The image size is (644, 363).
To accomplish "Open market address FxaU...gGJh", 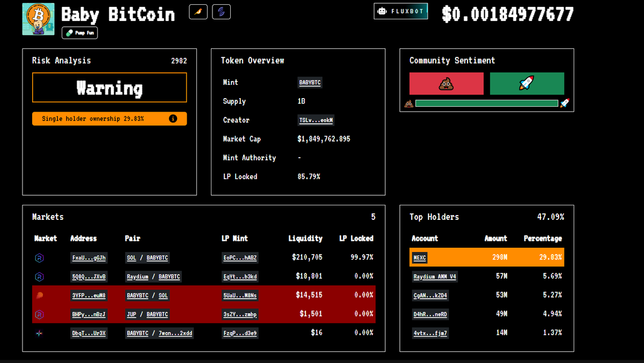I will pyautogui.click(x=89, y=258).
